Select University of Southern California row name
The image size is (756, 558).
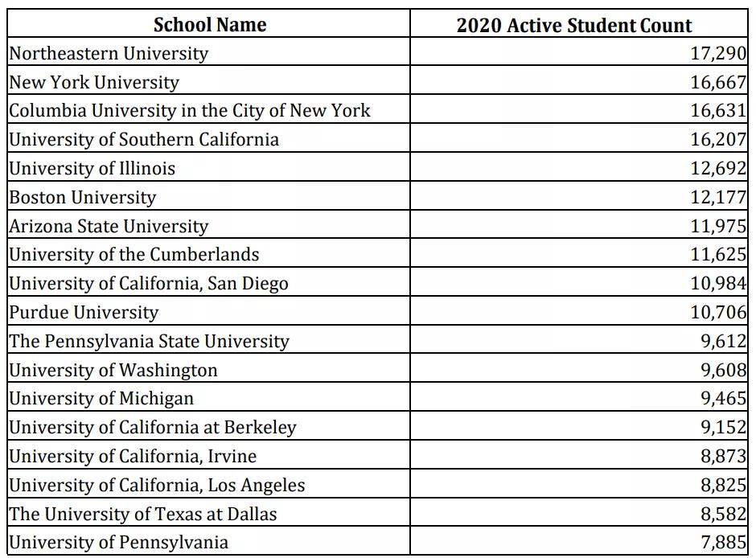tap(144, 140)
